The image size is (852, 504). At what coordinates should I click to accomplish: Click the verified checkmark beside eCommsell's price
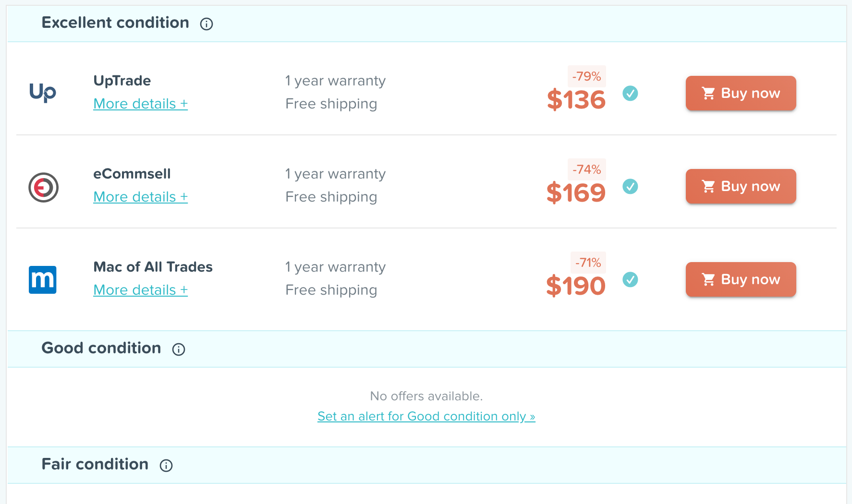point(630,187)
